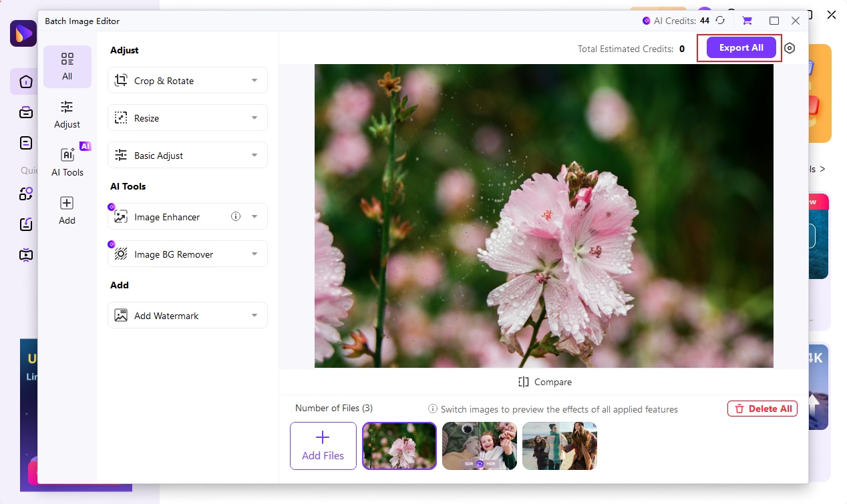Click the Image BG Remover icon
The width and height of the screenshot is (847, 504).
pos(121,254)
